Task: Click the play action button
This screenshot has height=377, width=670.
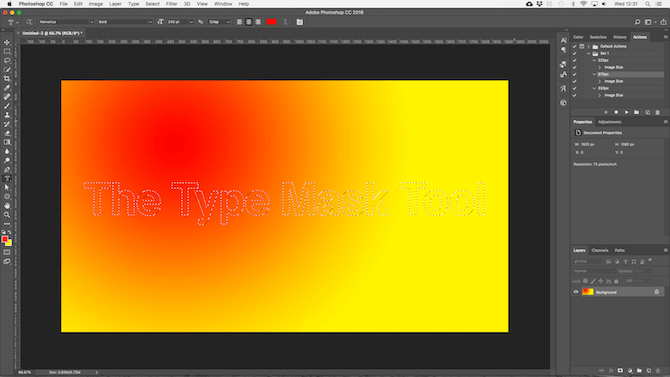Action: (x=626, y=112)
